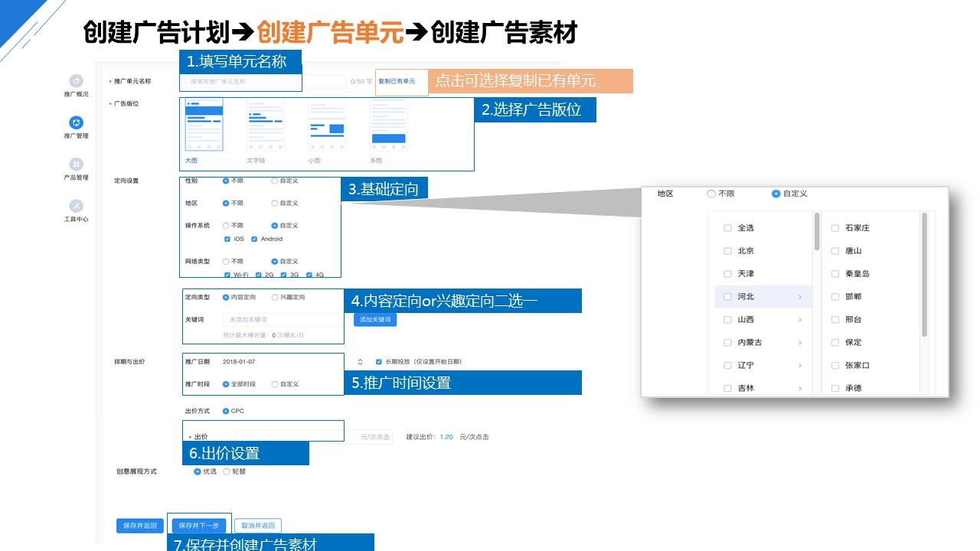Pick the 小图 ad layout icon
This screenshot has height=551, width=980.
[326, 125]
